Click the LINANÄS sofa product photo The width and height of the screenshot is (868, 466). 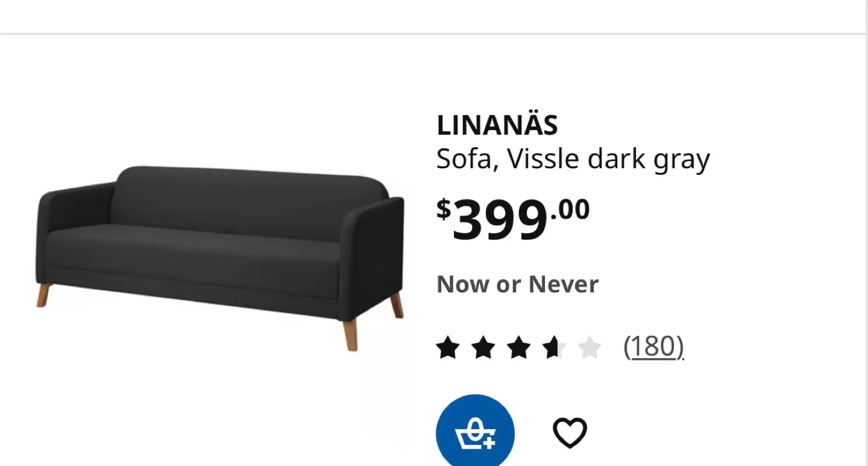[217, 253]
